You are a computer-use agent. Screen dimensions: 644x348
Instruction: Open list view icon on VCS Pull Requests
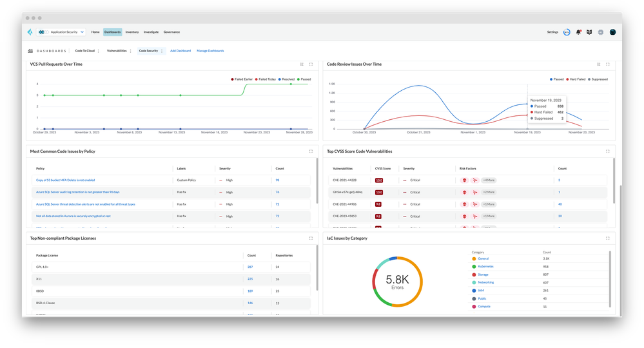pyautogui.click(x=302, y=64)
